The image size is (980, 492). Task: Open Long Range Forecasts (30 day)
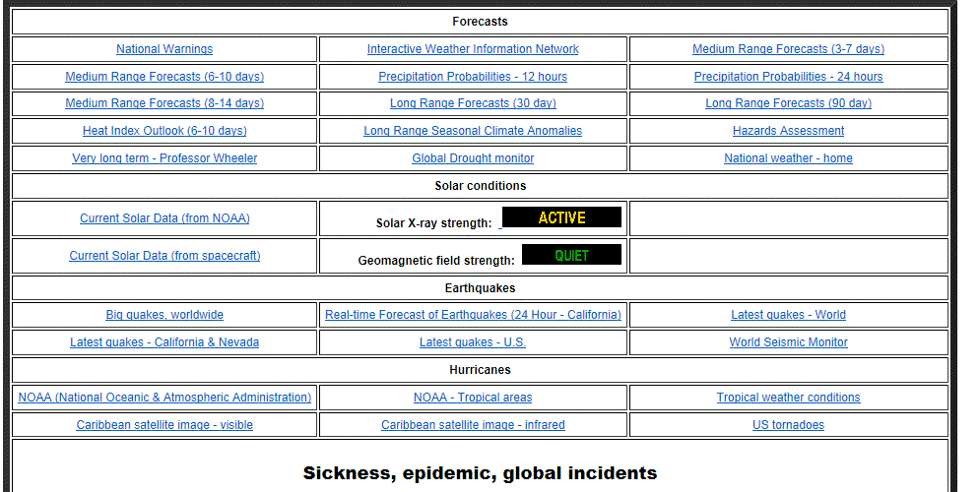[473, 103]
